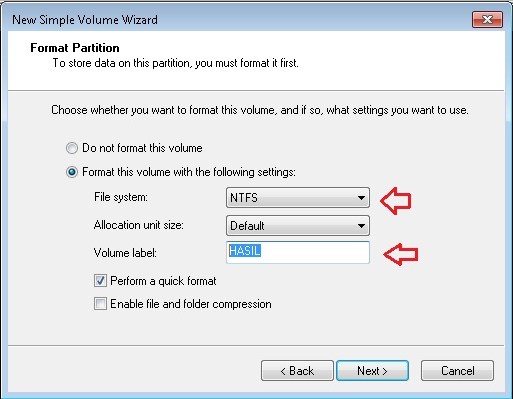Image resolution: width=513 pixels, height=399 pixels.
Task: Click the highlighted HASIL text
Action: click(x=245, y=251)
